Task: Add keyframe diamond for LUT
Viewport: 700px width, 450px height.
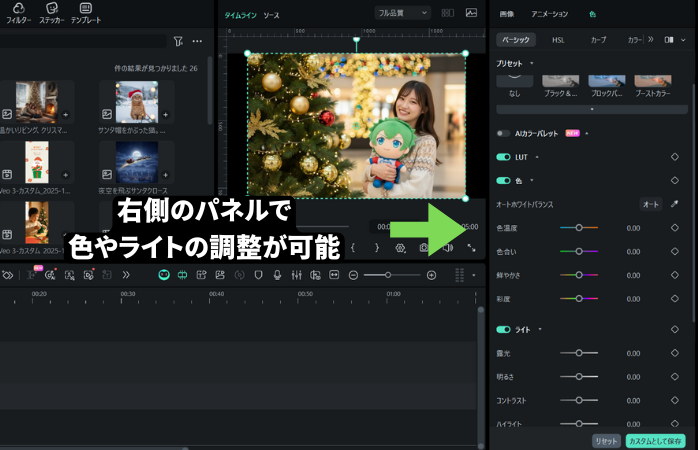Action: pos(675,157)
